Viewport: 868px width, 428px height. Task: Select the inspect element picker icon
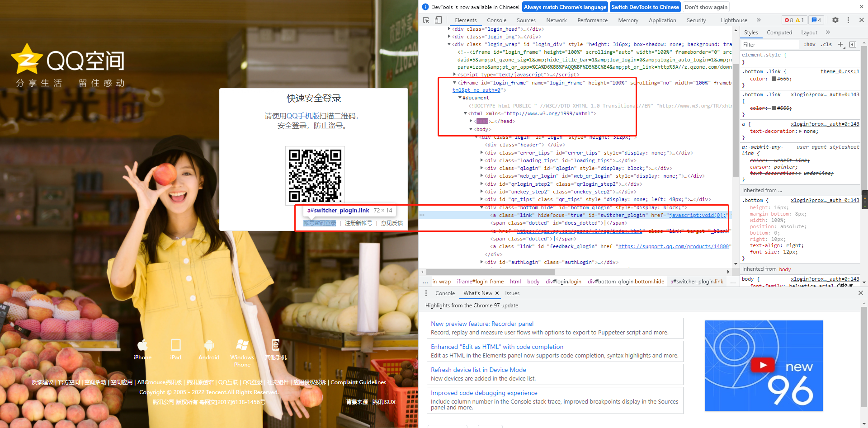[425, 20]
